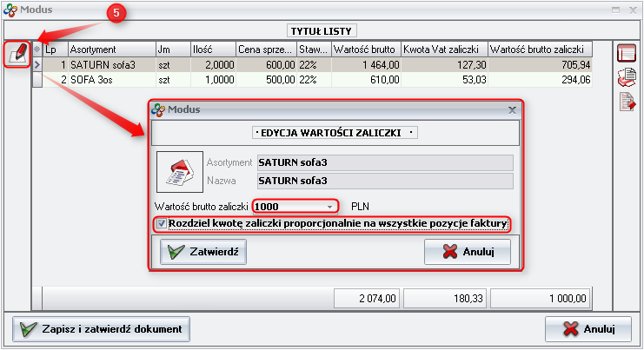Minimize the main Modus window

point(615,10)
